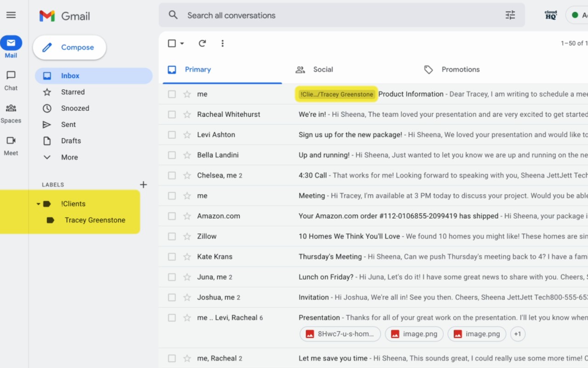Click the Gmail logo
Screen dimensions: 588x368
[x=65, y=16]
